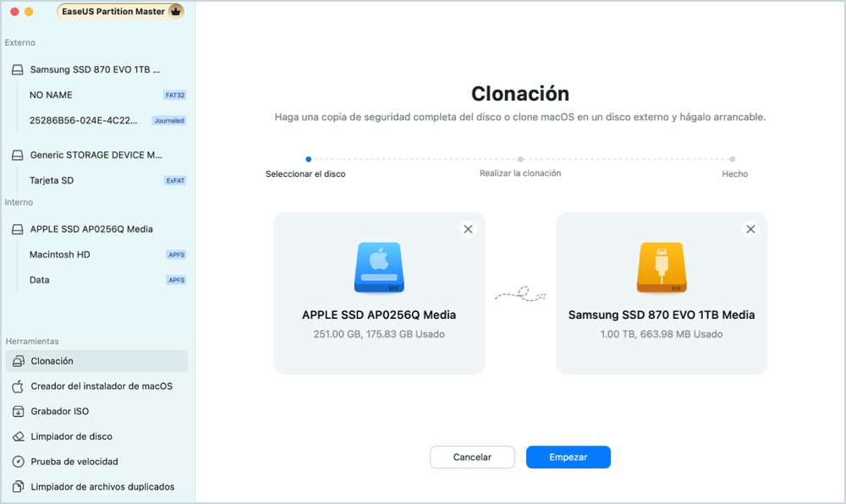Click the EaseUS Partition Master title badge
Viewport: 846px width, 504px height.
point(120,11)
